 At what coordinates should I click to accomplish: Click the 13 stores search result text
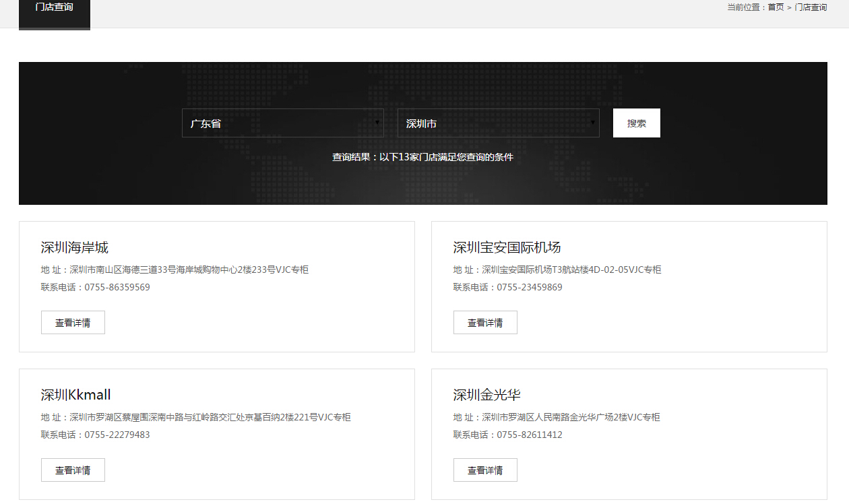click(x=422, y=157)
